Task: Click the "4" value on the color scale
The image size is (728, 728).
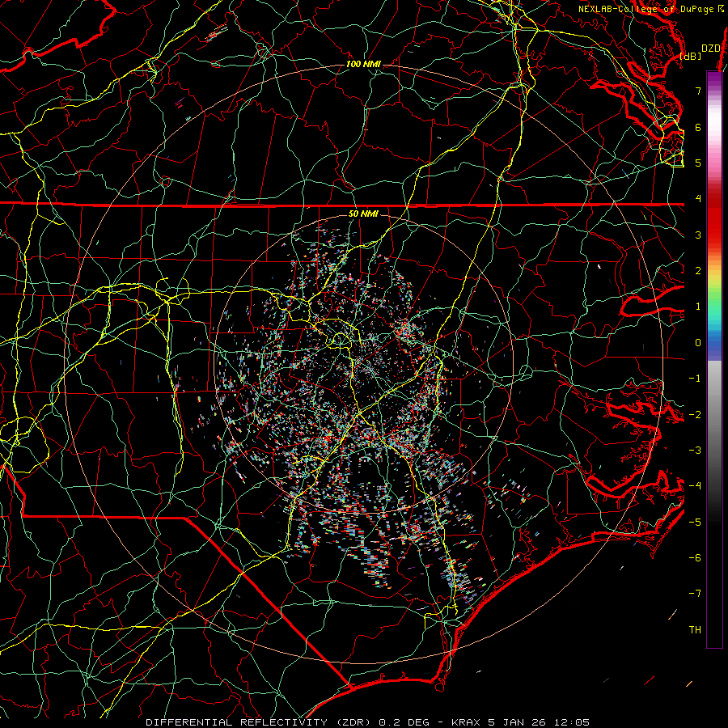Action: pyautogui.click(x=698, y=199)
